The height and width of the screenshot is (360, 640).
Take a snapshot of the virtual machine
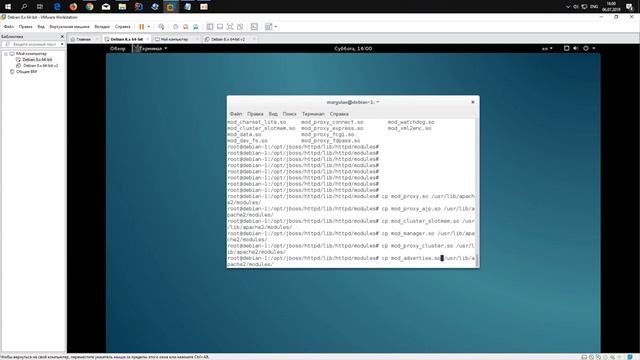tap(176, 27)
